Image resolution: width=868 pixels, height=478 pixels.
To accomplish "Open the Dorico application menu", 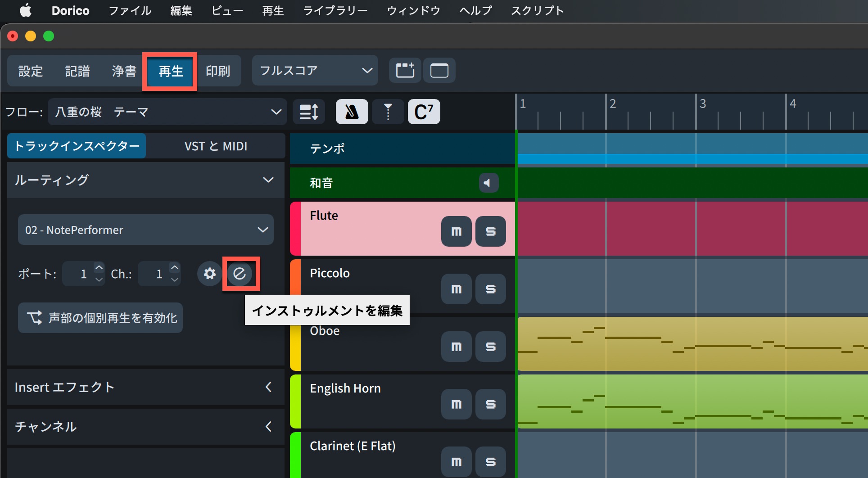I will (71, 10).
